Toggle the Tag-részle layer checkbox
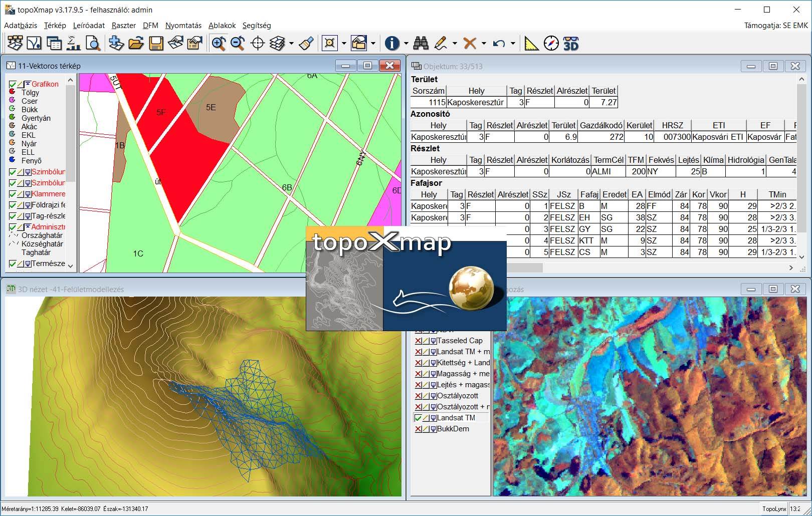 coord(13,216)
